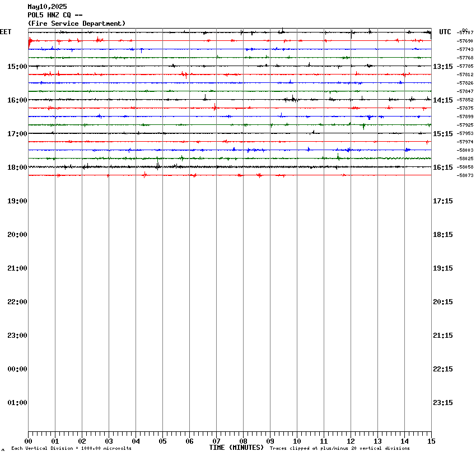The image size is (476, 456).
Task: Click the DC offset value -57852
Action: (x=465, y=100)
